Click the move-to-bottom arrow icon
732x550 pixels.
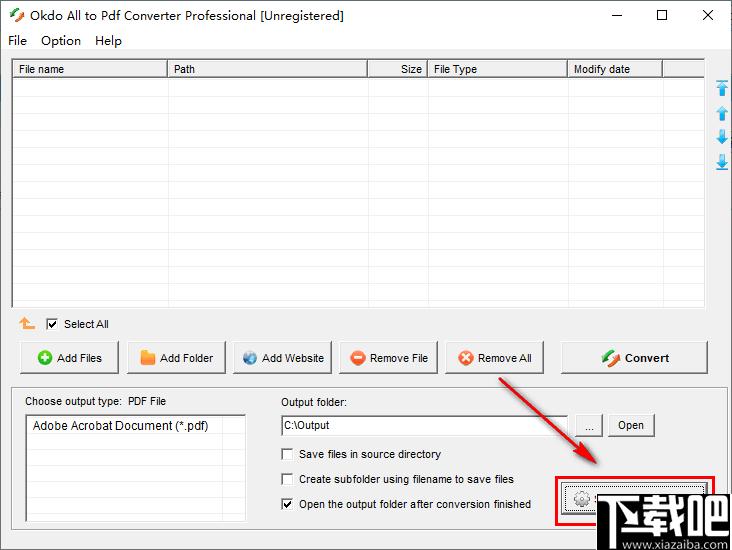[722, 162]
